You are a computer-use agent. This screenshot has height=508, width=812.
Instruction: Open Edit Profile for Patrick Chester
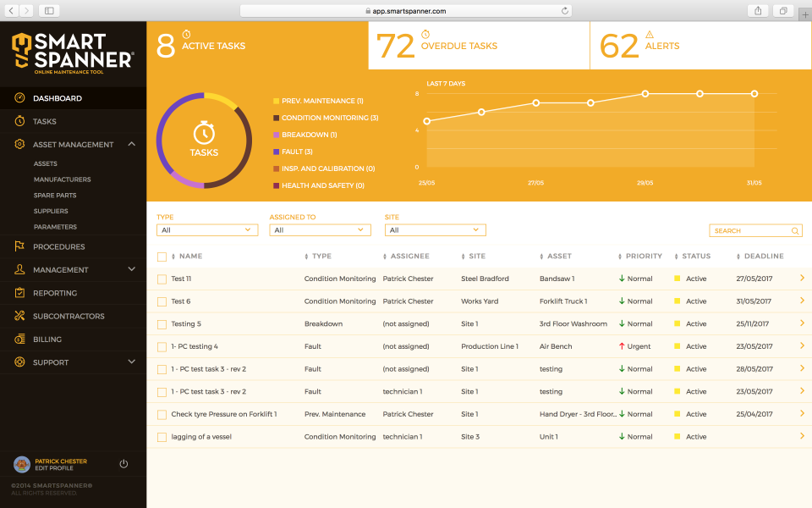[52, 467]
